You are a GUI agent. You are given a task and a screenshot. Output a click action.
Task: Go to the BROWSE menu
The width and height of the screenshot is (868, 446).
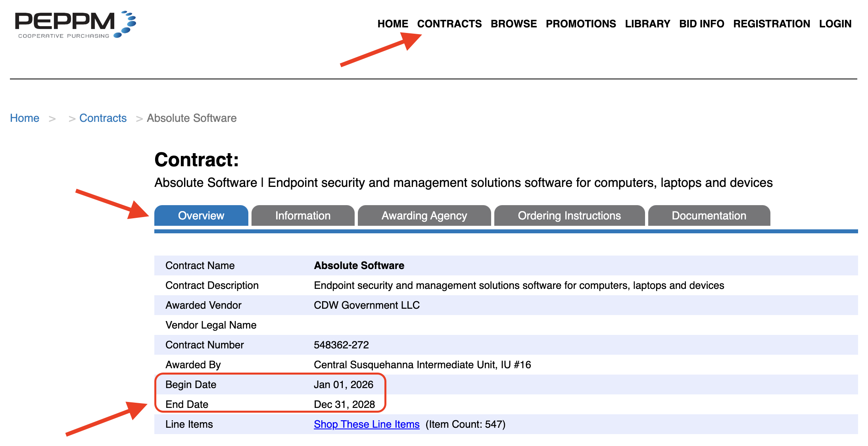[x=514, y=24]
